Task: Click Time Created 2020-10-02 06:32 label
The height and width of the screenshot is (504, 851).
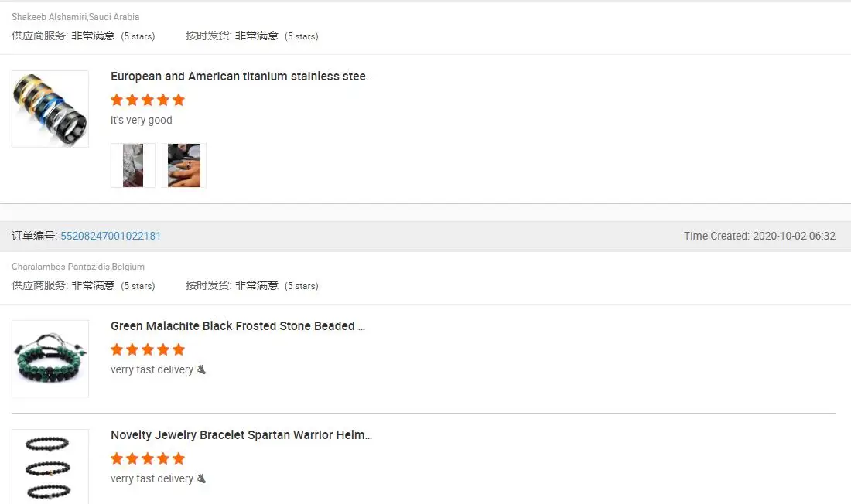Action: click(759, 236)
